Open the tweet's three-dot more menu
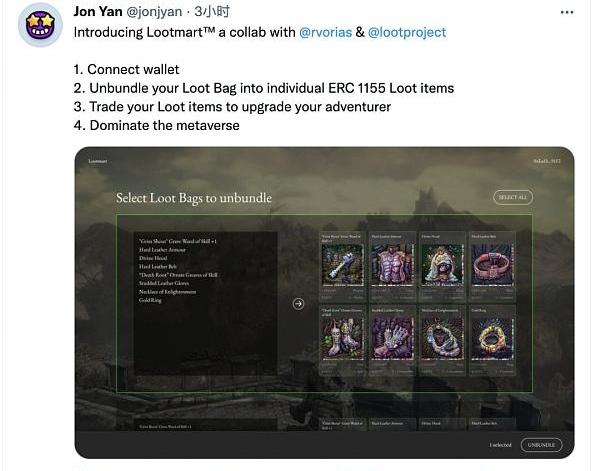The width and height of the screenshot is (600, 471). click(x=567, y=12)
